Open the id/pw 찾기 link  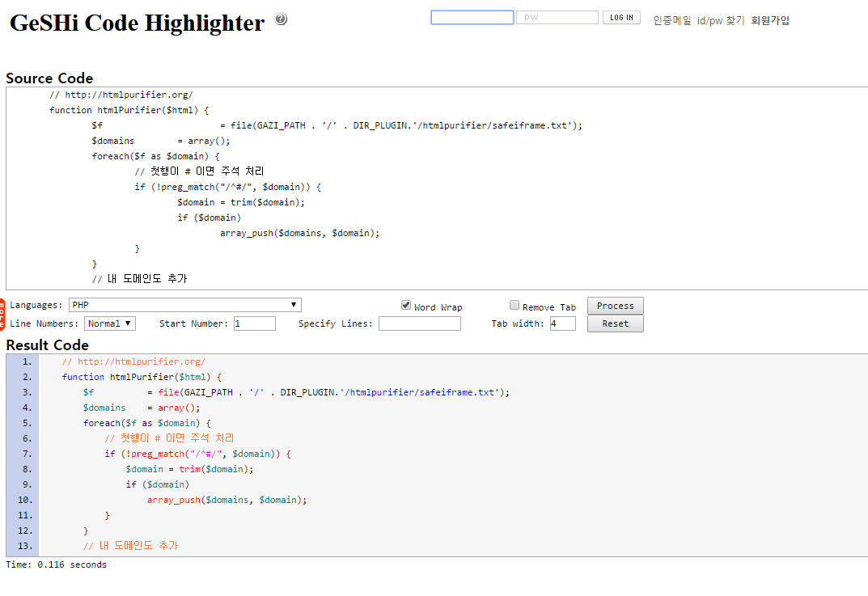click(721, 20)
